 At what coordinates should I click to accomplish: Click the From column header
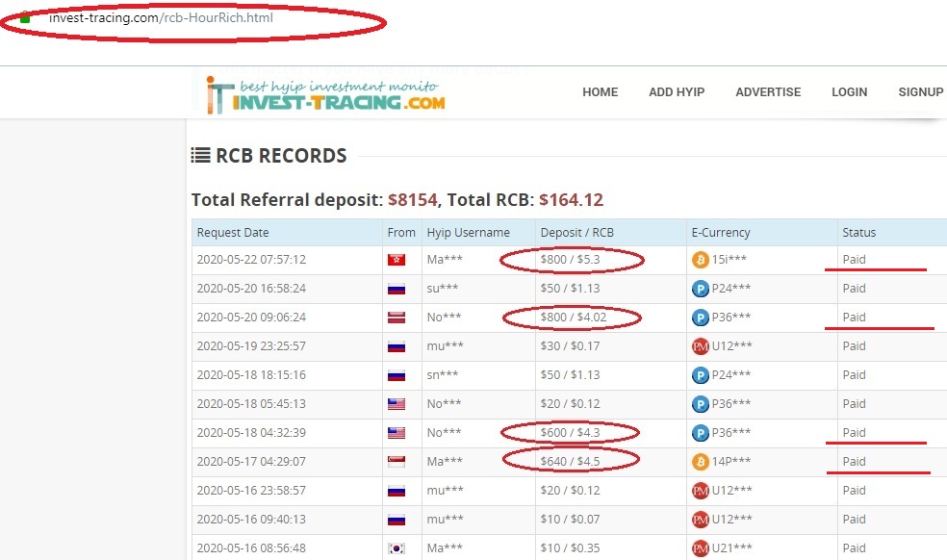401,233
